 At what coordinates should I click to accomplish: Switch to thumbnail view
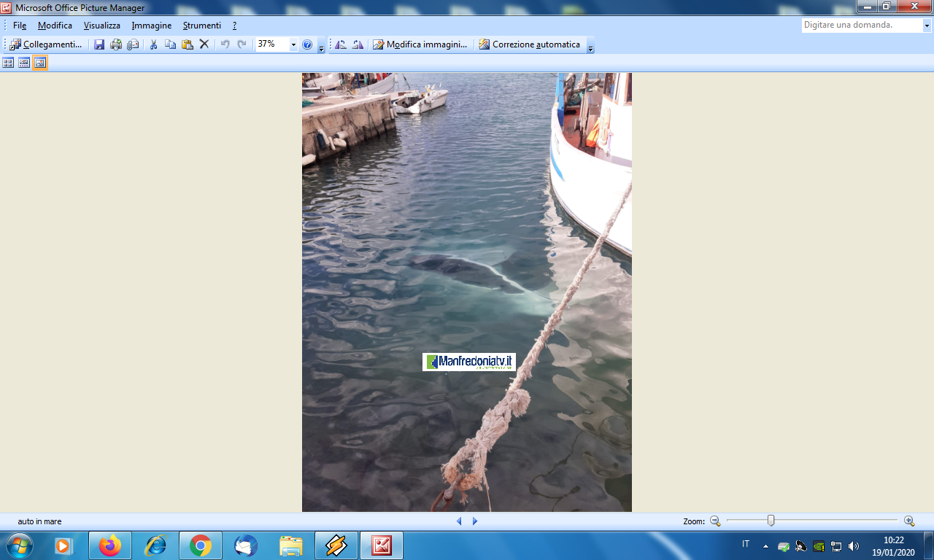[x=8, y=63]
